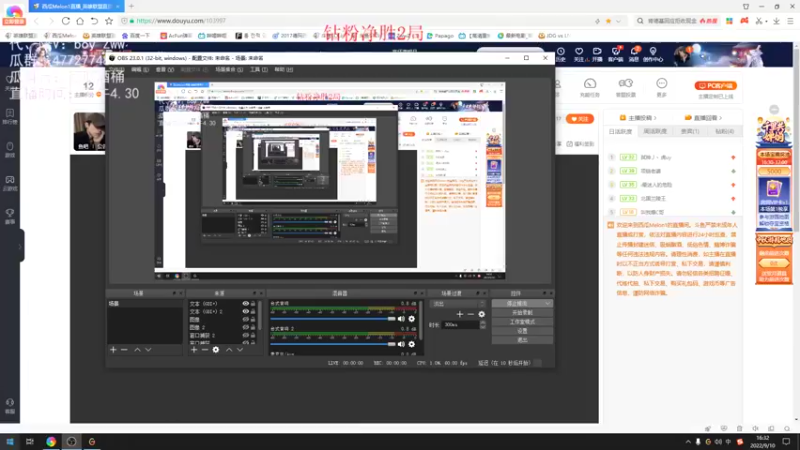Toggle lock on 文本 (GDI+) source

(x=253, y=304)
